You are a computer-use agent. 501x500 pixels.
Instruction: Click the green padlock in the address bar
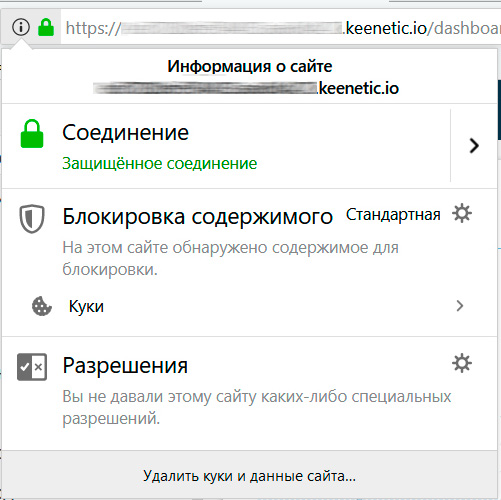(x=46, y=27)
